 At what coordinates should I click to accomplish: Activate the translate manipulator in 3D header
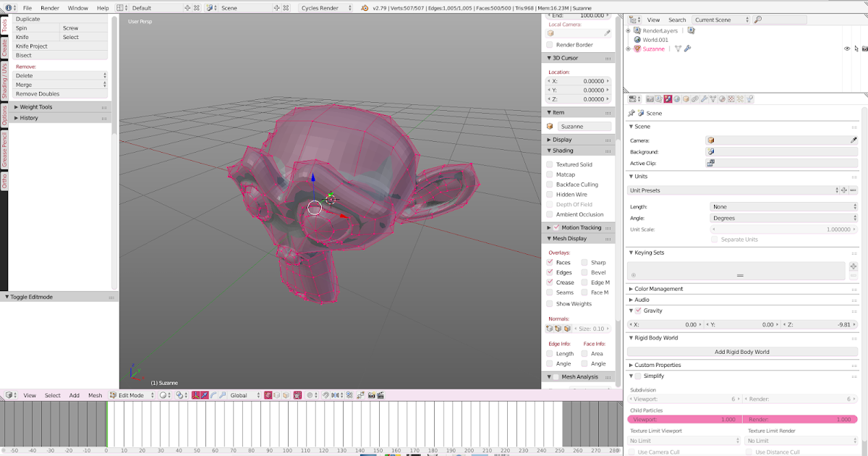coord(203,395)
